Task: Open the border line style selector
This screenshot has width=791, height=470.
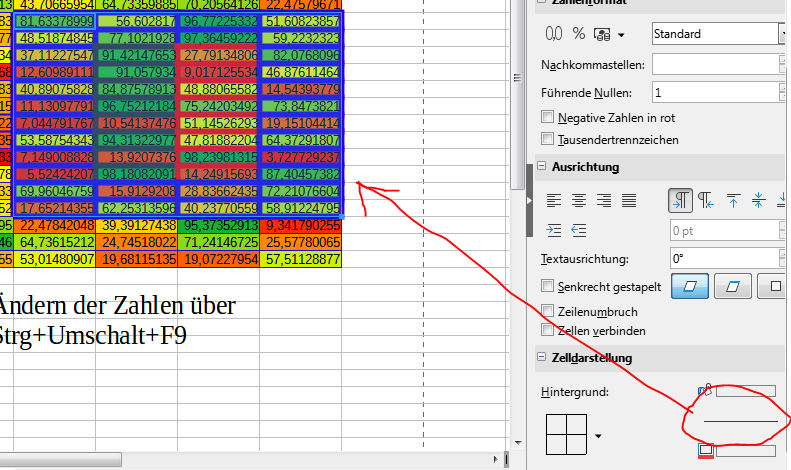Action: (x=741, y=420)
